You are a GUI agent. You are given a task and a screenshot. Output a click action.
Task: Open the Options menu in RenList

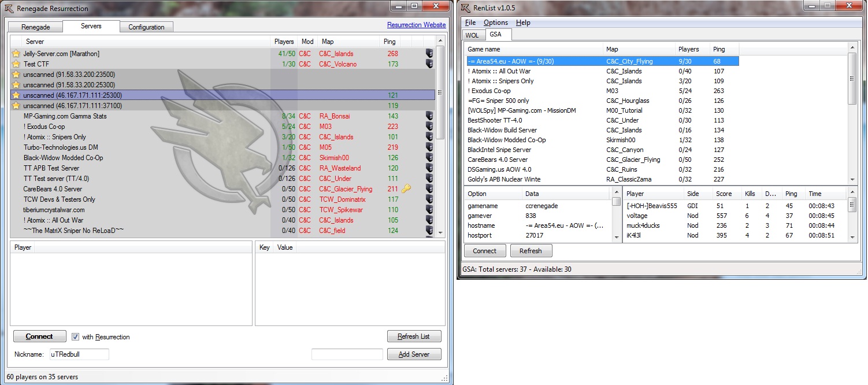[x=495, y=23]
